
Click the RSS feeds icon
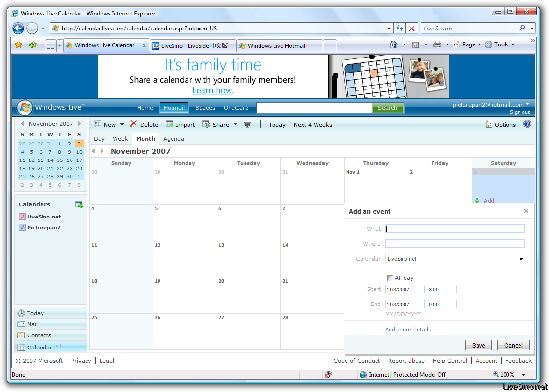click(415, 45)
